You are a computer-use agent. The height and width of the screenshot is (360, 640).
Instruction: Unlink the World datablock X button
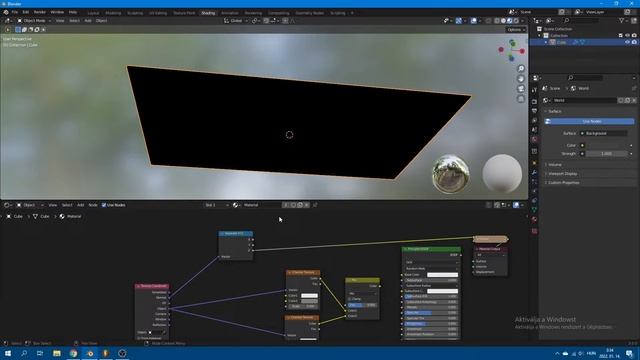634,100
